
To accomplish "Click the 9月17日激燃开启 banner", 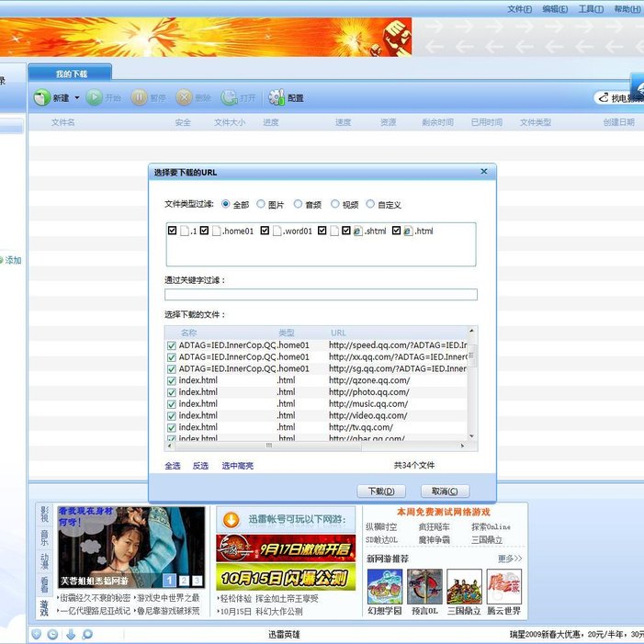I will (x=286, y=548).
